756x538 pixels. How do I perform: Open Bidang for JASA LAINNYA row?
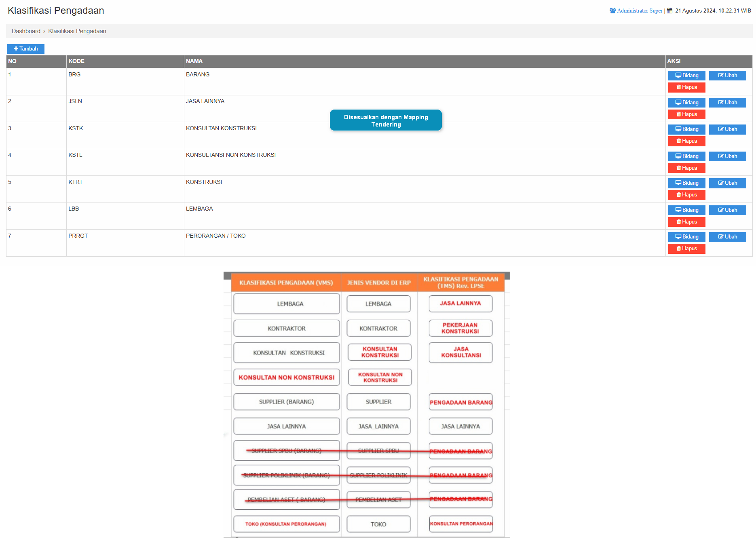(686, 103)
